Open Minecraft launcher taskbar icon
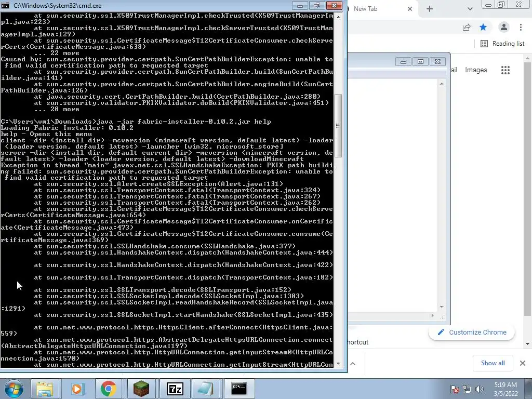This screenshot has width=532, height=399. (x=141, y=389)
